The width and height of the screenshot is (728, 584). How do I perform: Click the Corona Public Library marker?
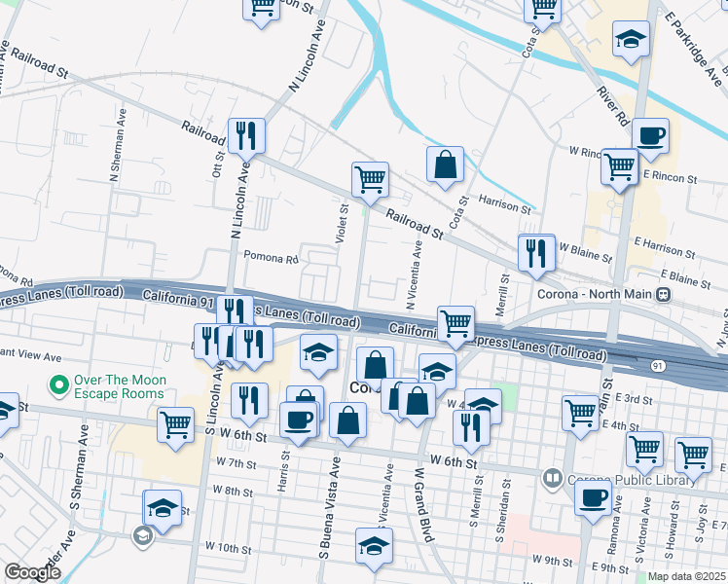coord(553,479)
